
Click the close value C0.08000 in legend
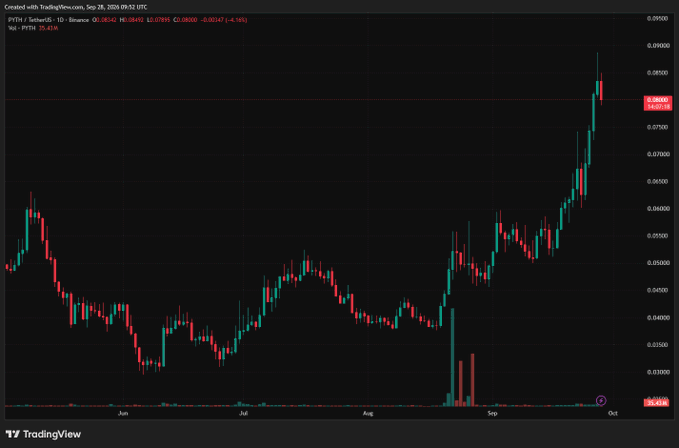coord(185,20)
